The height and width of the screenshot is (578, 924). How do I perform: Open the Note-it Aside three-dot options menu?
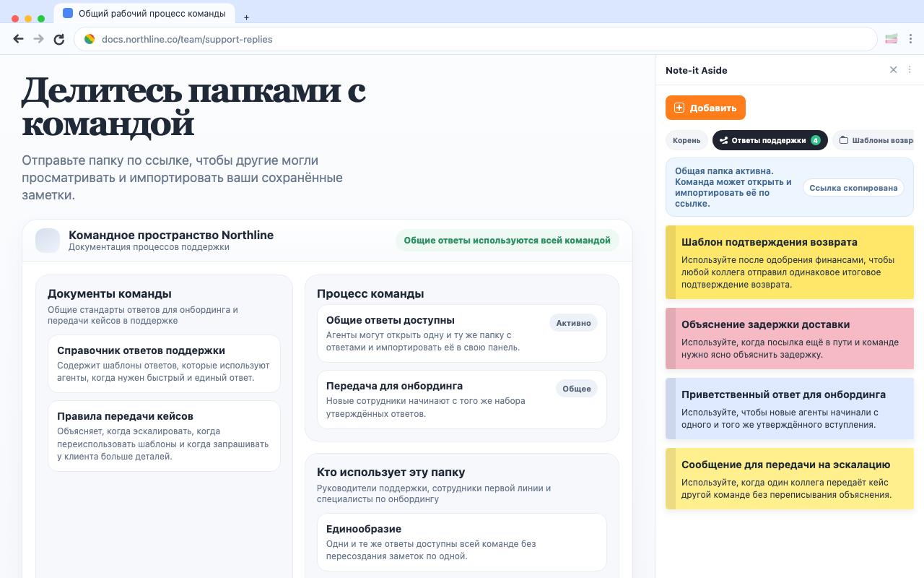tap(910, 69)
